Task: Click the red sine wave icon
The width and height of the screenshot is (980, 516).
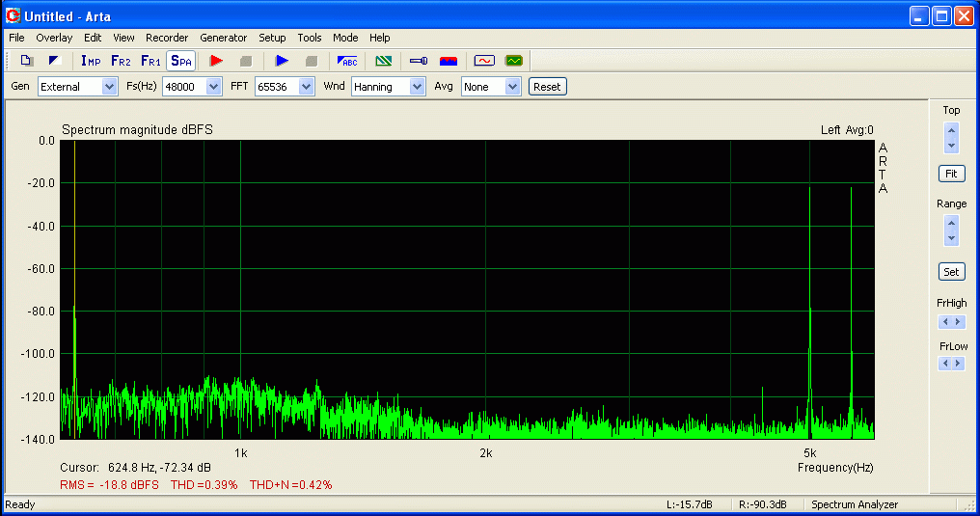Action: (x=484, y=61)
